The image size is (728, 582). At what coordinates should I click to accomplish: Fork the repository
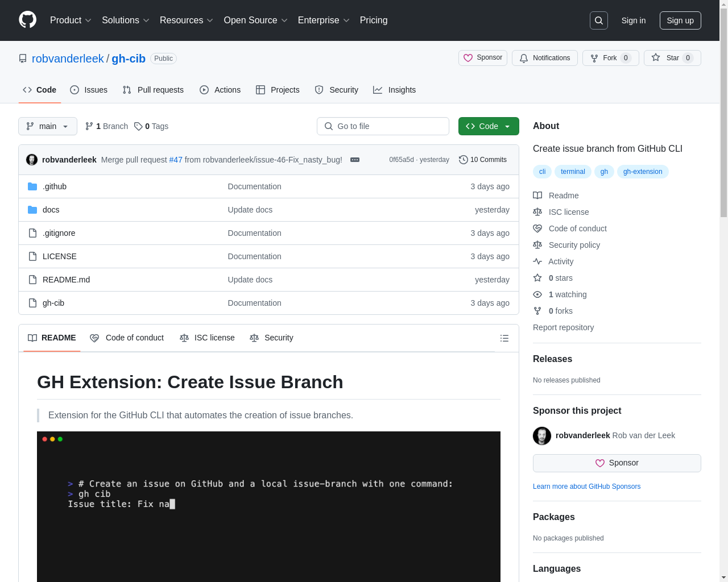pos(610,58)
